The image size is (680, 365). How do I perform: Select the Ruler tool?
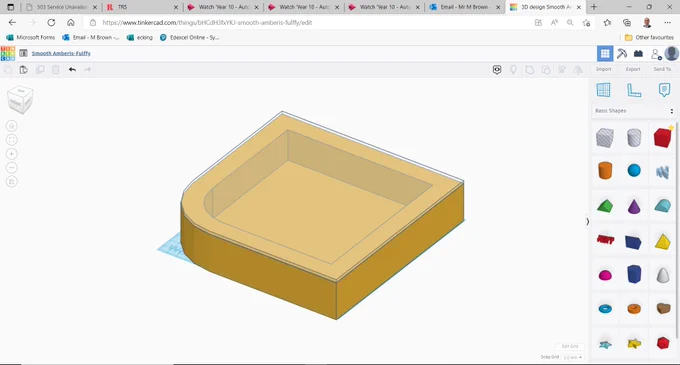tap(634, 90)
